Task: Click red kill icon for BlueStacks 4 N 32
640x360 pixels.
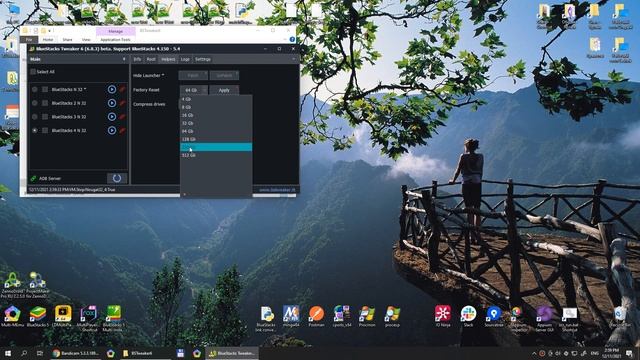Action: (122, 130)
